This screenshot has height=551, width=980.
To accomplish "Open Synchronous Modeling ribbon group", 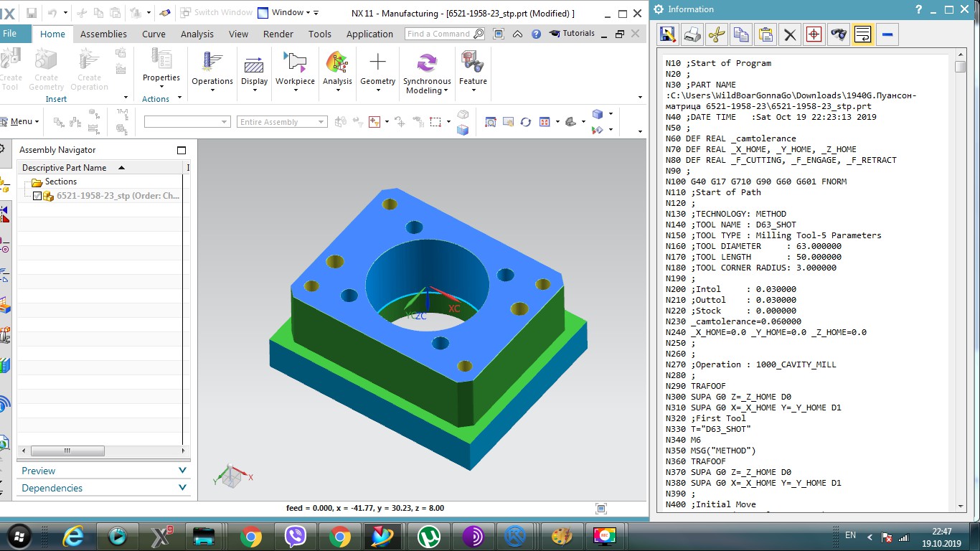I will [x=427, y=72].
